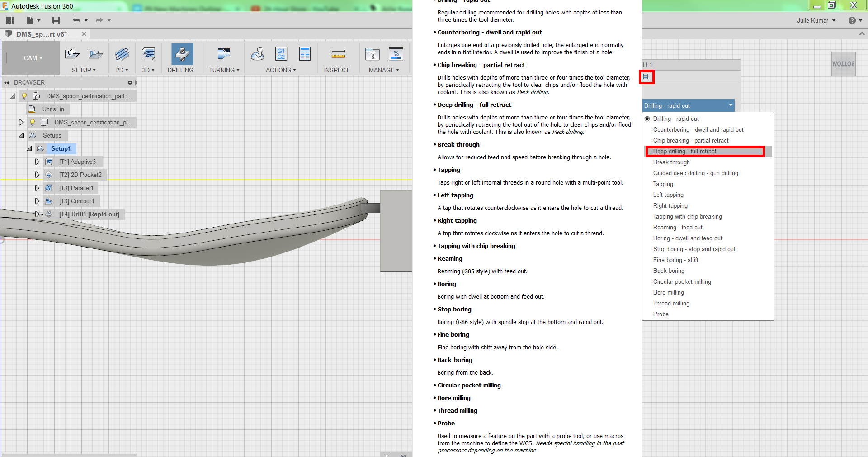Click the Drilling tool icon
The height and width of the screenshot is (457, 868).
(x=182, y=54)
